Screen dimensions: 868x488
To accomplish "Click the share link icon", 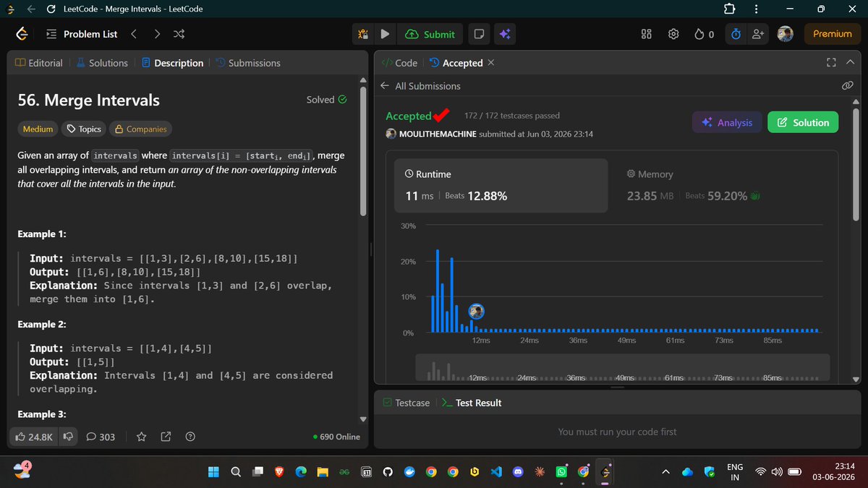I will 166,437.
